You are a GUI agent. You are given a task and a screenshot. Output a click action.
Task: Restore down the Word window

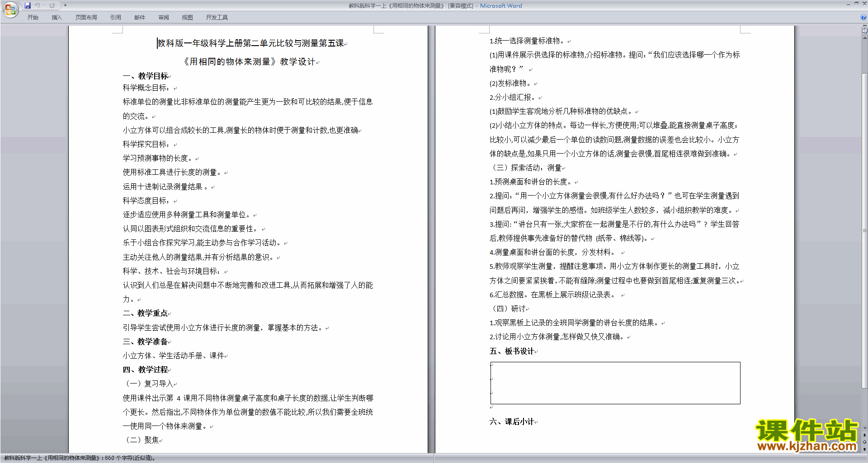[856, 4]
